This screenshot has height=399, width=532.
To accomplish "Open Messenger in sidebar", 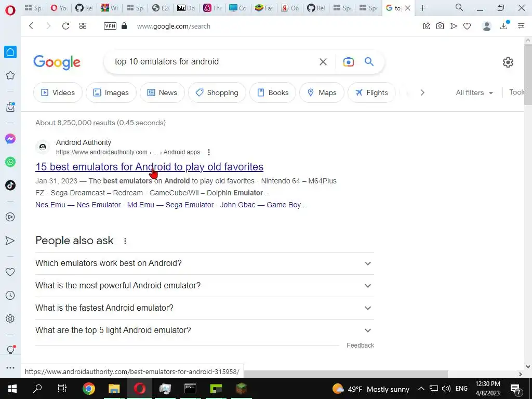I will [x=10, y=138].
